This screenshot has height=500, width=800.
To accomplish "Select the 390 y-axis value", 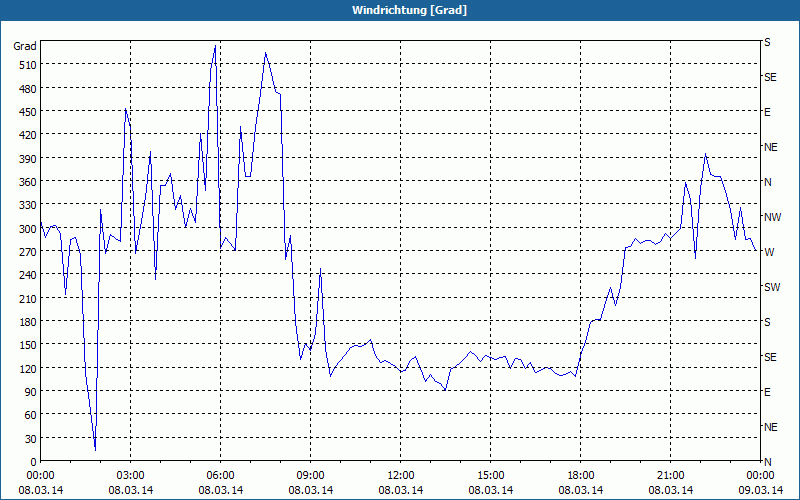I will (x=28, y=159).
